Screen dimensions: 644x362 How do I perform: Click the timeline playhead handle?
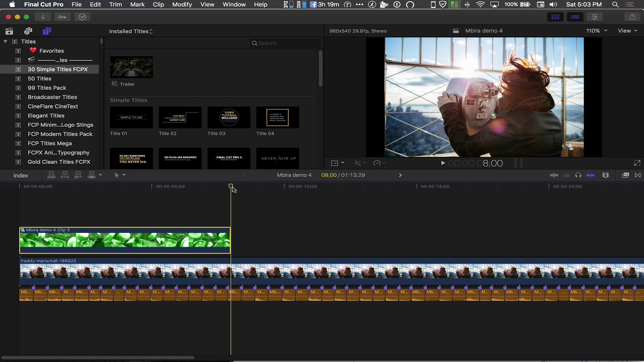tap(231, 187)
